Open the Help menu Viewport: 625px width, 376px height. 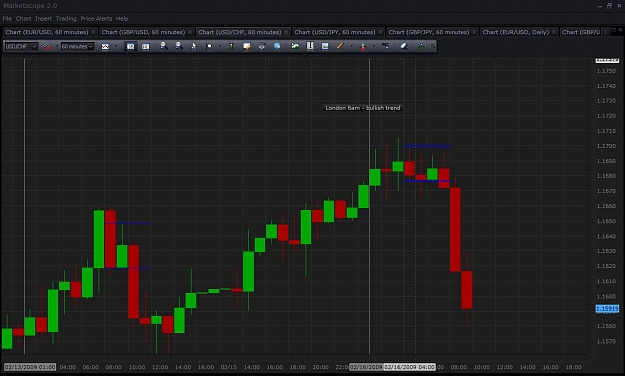click(x=122, y=19)
